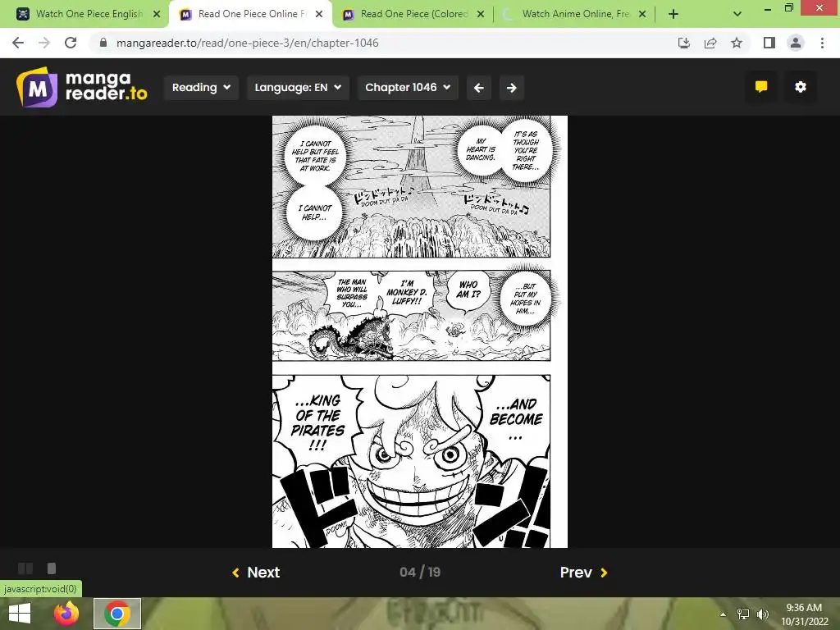840x630 pixels.
Task: Go to next chapter with right arrow button
Action: (512, 88)
